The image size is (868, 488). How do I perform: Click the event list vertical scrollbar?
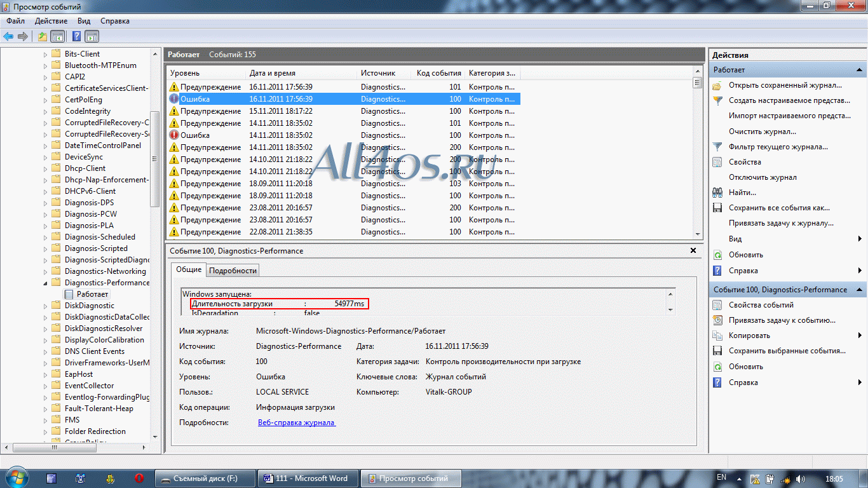pos(698,152)
